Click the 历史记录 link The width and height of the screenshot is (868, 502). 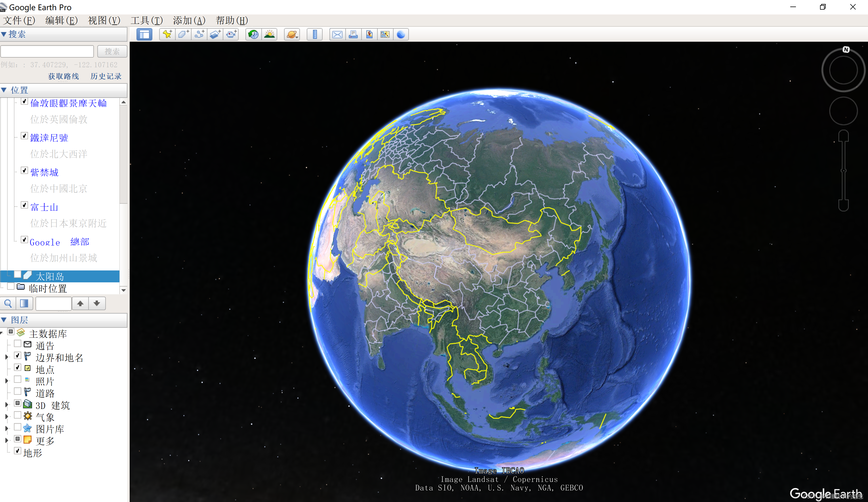pyautogui.click(x=106, y=76)
